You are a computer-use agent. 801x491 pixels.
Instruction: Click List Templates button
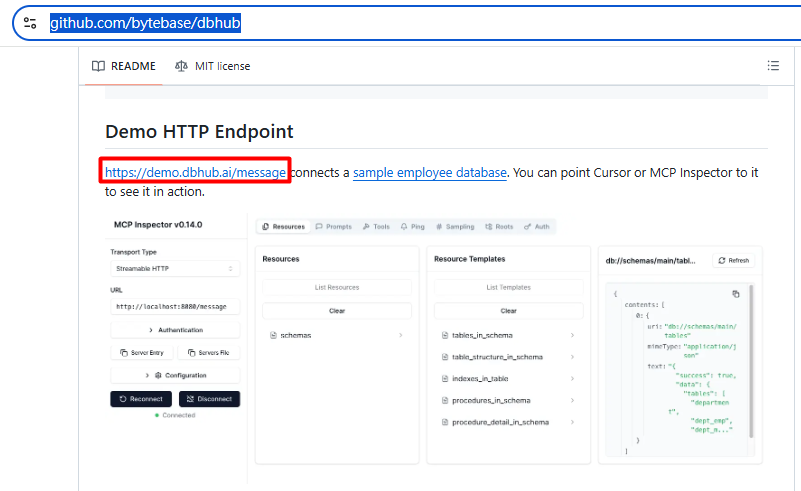click(x=508, y=288)
